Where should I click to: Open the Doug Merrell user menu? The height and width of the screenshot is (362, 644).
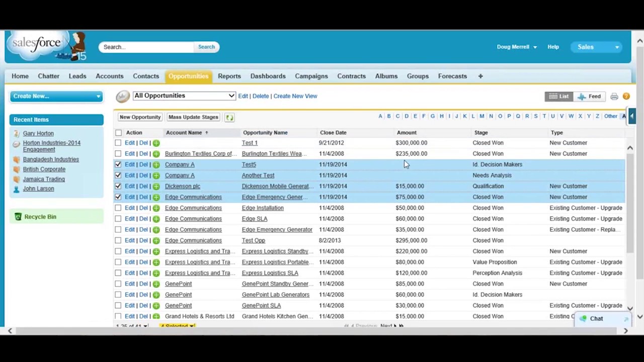pyautogui.click(x=517, y=47)
